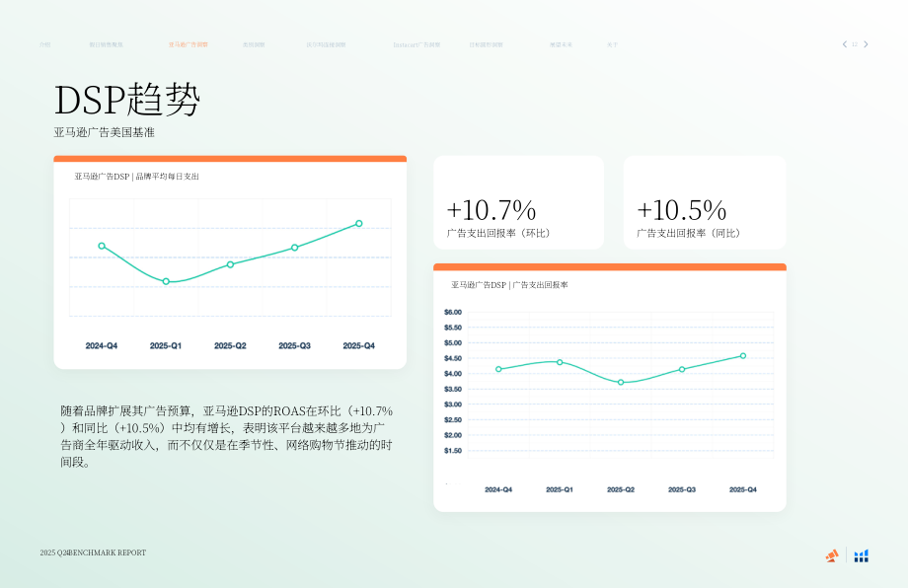Viewport: 908px width, 588px height.
Task: Click the slide number 12 indicator
Action: (855, 44)
